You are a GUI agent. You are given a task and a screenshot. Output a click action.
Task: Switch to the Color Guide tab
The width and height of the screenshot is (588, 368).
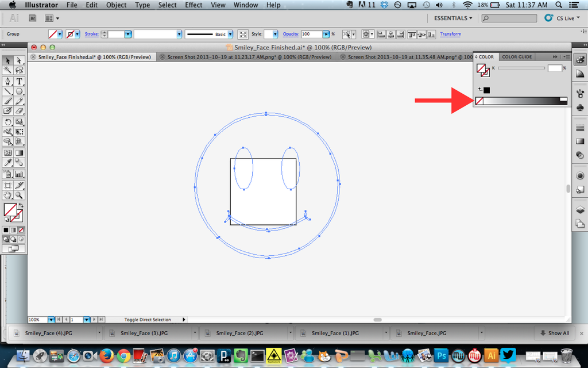tap(517, 57)
